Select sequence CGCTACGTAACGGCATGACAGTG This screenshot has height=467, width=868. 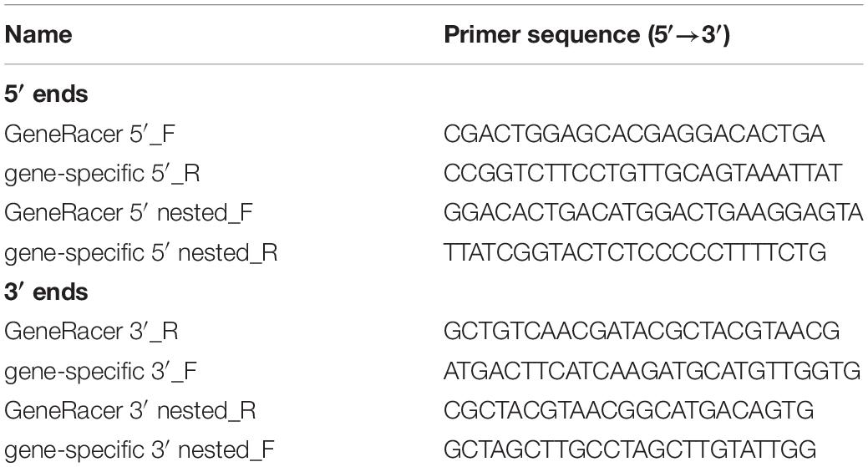629,410
